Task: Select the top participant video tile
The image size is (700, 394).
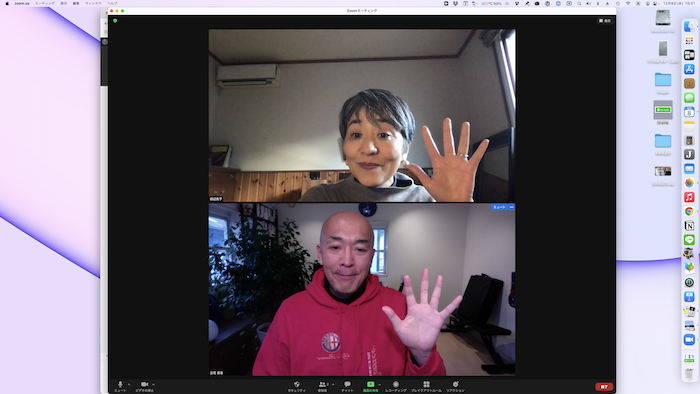Action: pyautogui.click(x=362, y=116)
